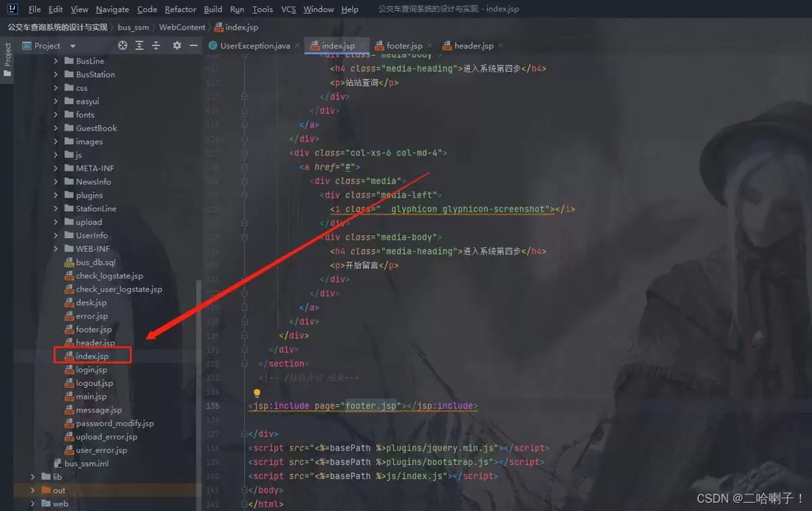The width and height of the screenshot is (812, 511).
Task: Expand the GuestBook folder
Action: coord(55,128)
